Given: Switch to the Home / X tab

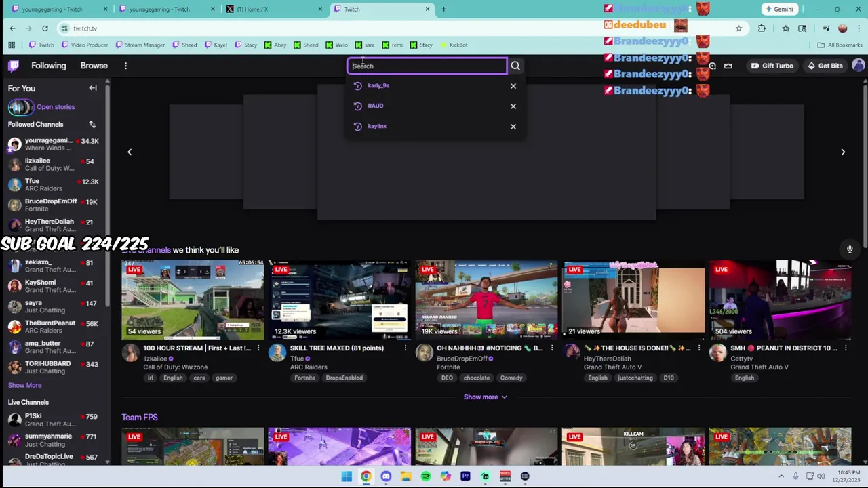Looking at the screenshot, I should (x=275, y=9).
